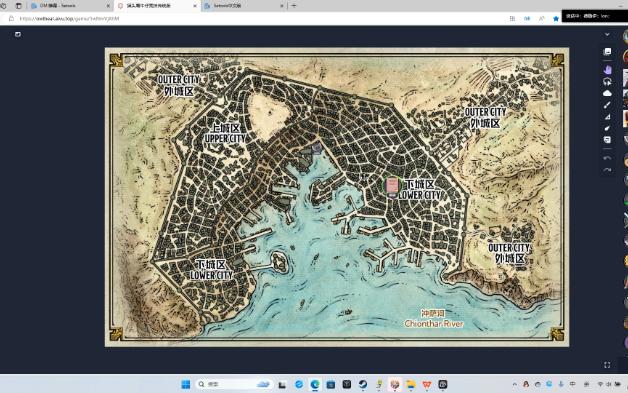Click the read aloud icon in address bar
Image resolution: width=628 pixels, height=393 pixels.
(541, 18)
